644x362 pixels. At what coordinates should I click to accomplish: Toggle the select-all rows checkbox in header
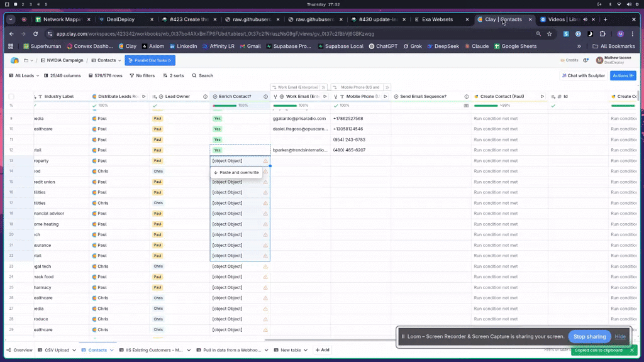(11, 96)
